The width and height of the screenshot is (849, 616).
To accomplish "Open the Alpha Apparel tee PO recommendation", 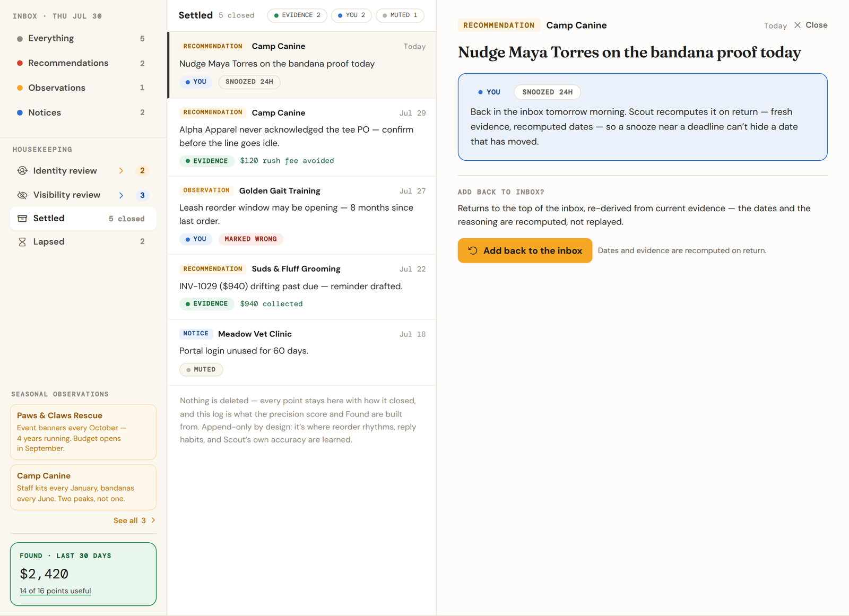I will [302, 137].
